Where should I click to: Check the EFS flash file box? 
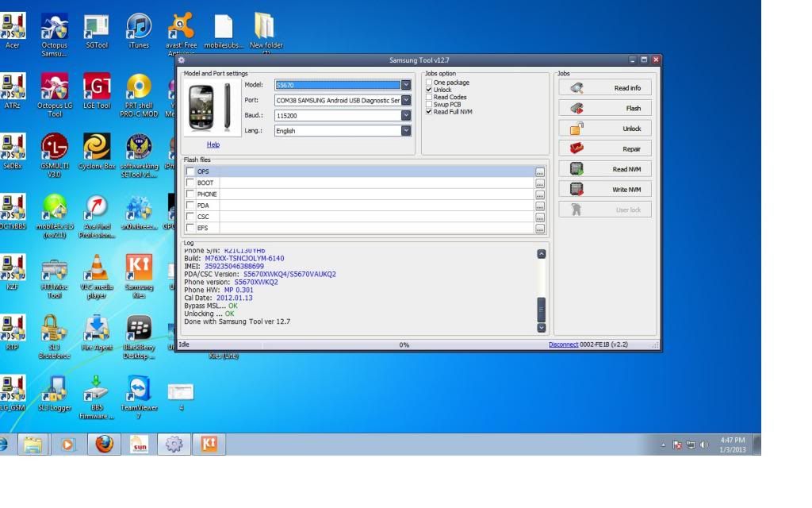190,228
